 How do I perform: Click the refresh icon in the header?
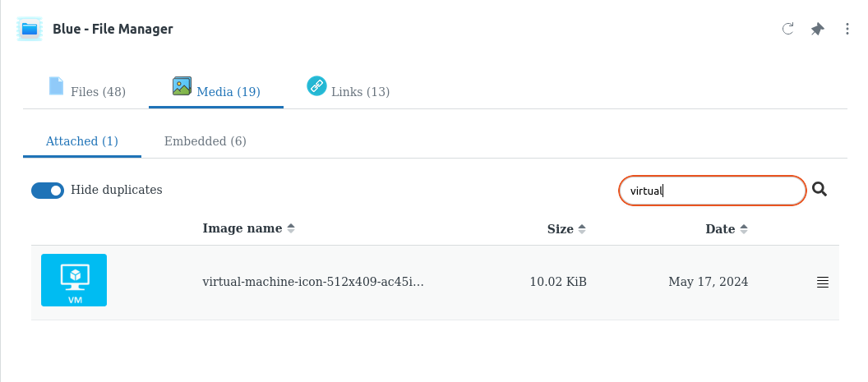pyautogui.click(x=787, y=29)
